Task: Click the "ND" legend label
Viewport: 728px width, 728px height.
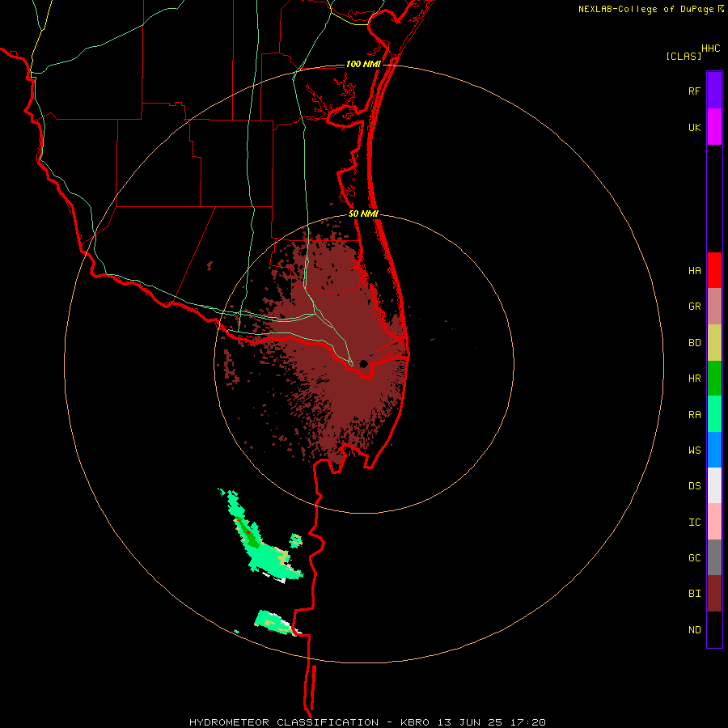Action: pyautogui.click(x=695, y=630)
